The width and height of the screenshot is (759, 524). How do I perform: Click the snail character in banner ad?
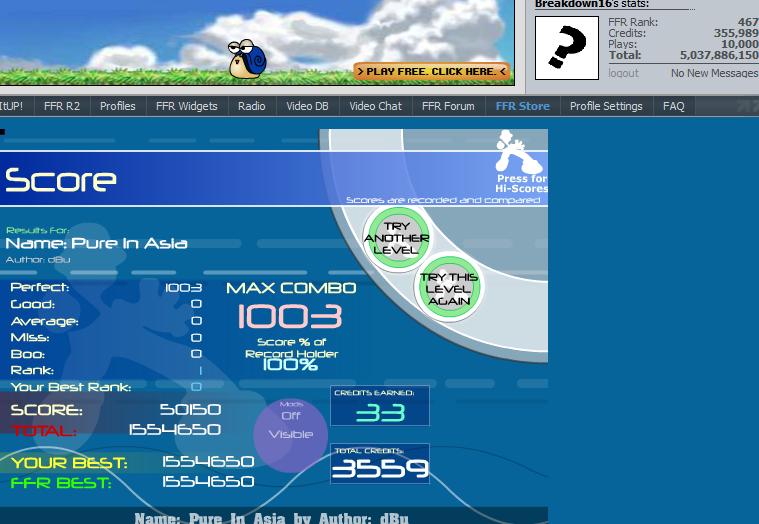247,59
